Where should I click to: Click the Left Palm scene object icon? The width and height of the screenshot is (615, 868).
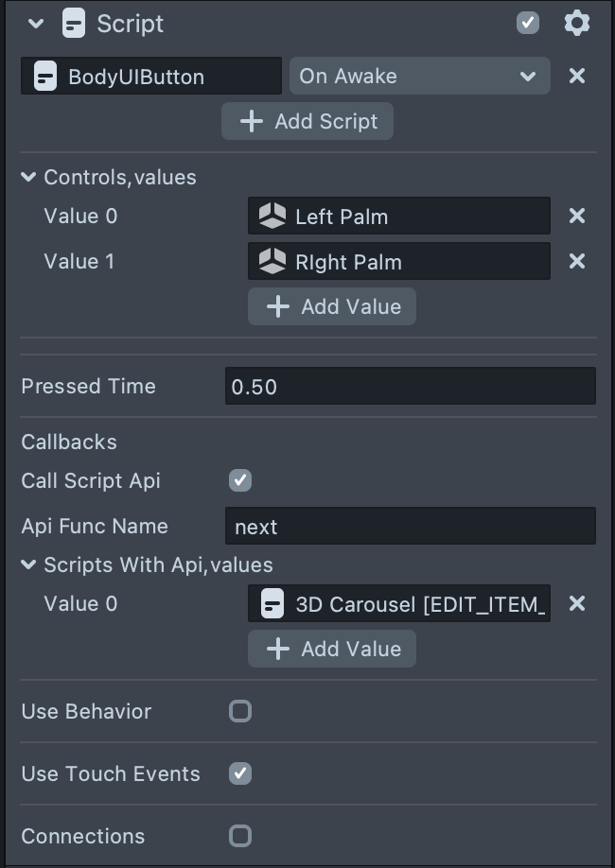(x=272, y=217)
